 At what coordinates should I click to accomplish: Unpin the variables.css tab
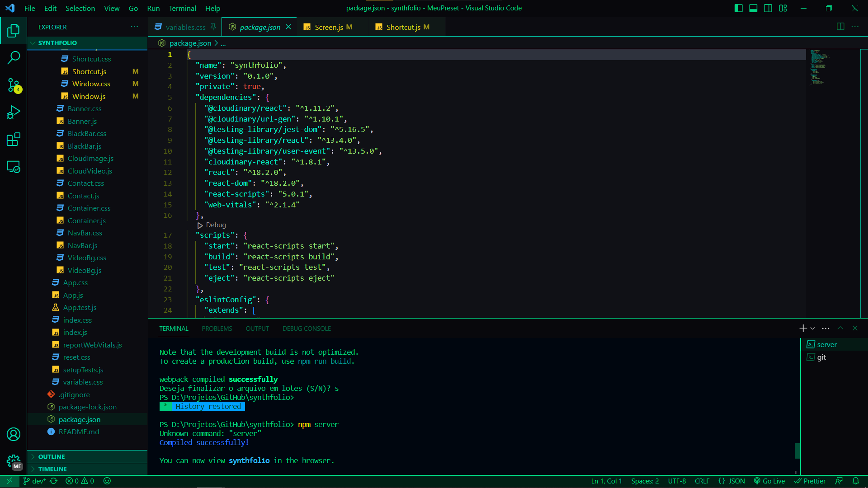coord(213,27)
